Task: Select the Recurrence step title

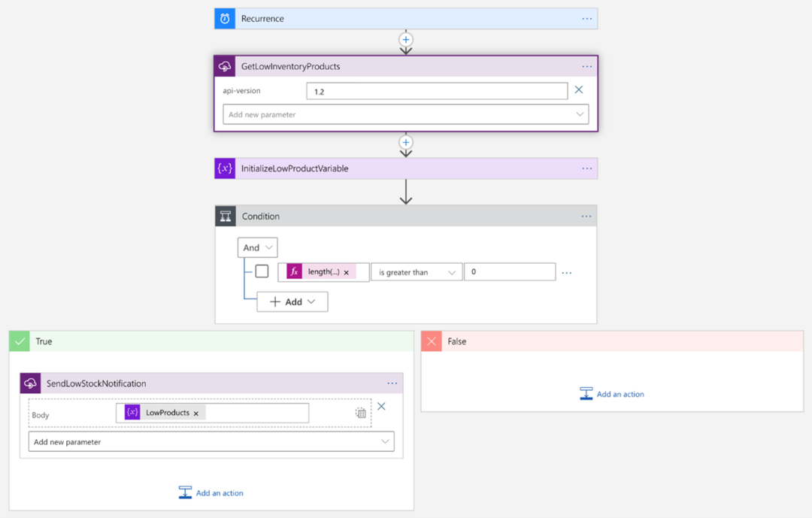Action: (262, 19)
